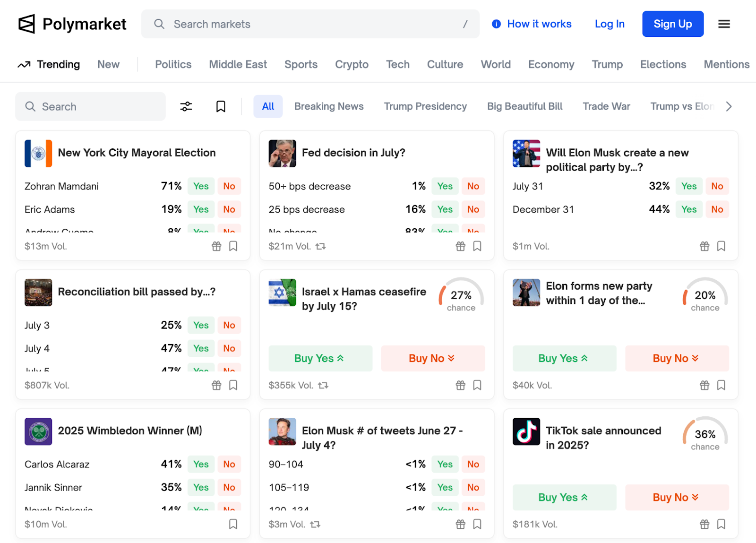
Task: Switch to the Crypto category tab
Action: [x=352, y=64]
